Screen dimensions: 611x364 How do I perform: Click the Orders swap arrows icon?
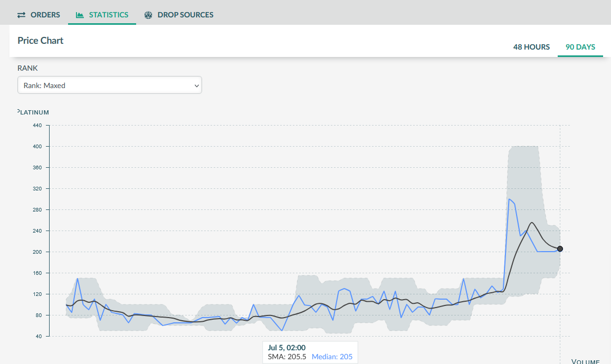pyautogui.click(x=22, y=15)
